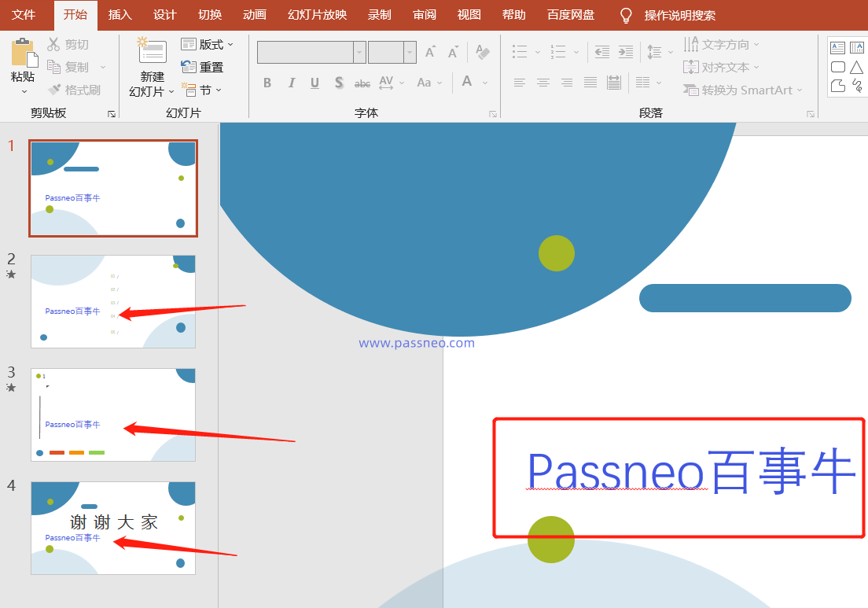Viewport: 868px width, 608px height.
Task: Select slide 4 thumbnail with 谢谢大家
Action: pyautogui.click(x=113, y=528)
